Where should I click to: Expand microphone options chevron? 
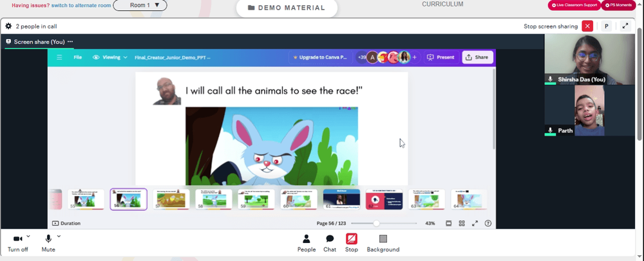(59, 236)
